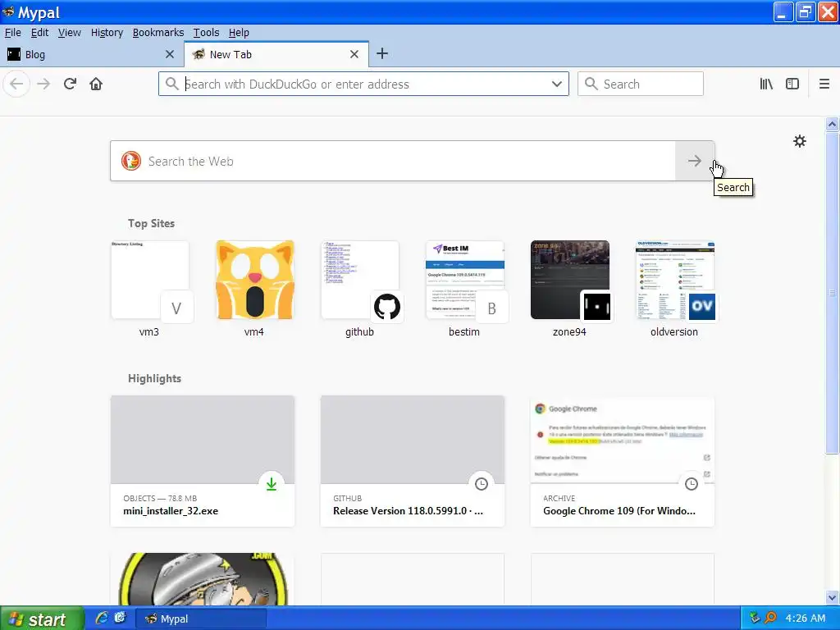Focus the DuckDuckGo address bar
This screenshot has width=840, height=630.
coord(363,84)
